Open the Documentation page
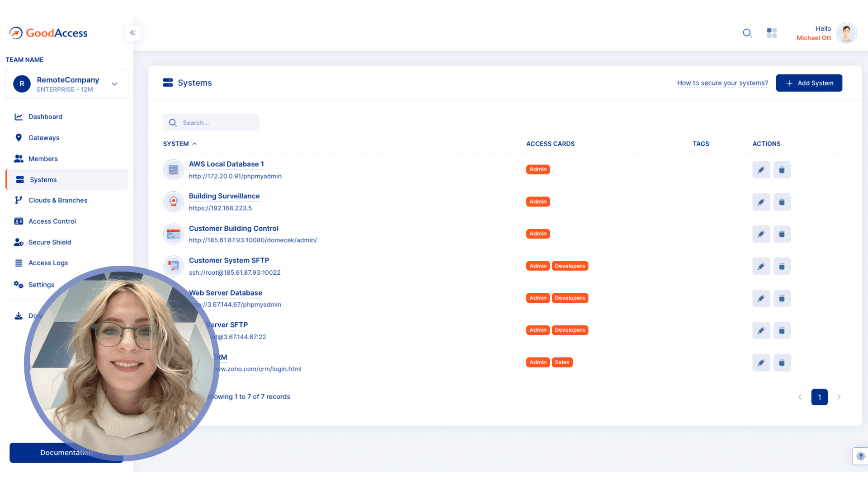This screenshot has width=868, height=488. (66, 452)
